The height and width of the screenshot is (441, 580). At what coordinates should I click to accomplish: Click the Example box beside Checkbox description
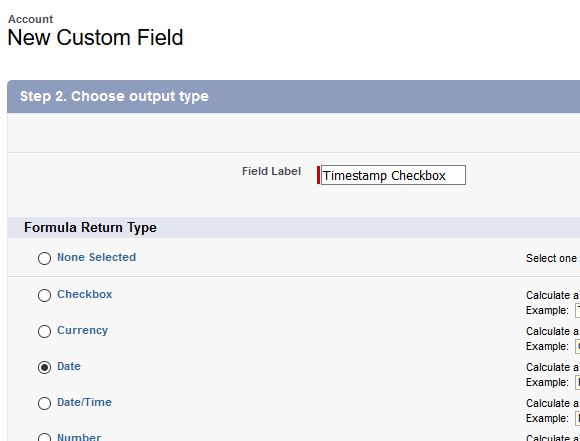[x=577, y=310]
